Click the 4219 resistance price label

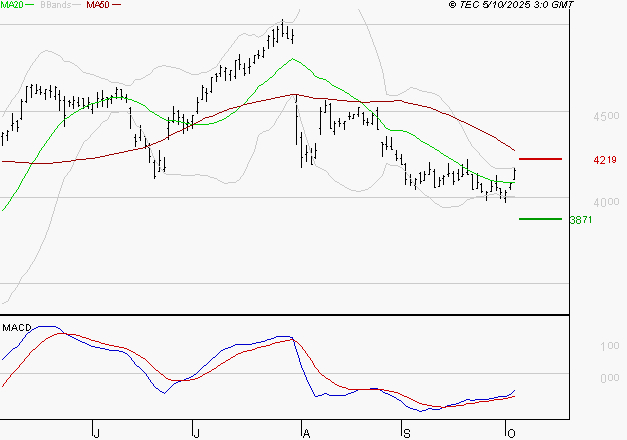pyautogui.click(x=605, y=160)
